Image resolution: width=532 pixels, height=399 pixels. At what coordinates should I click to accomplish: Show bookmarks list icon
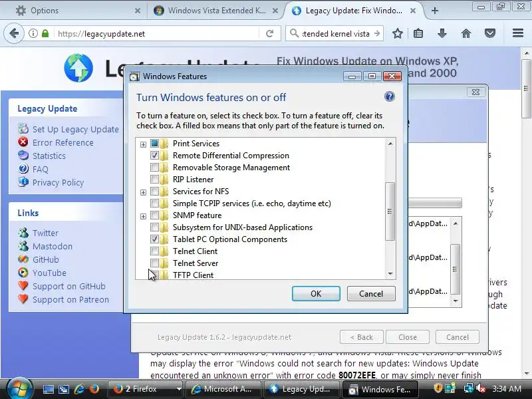pyautogui.click(x=418, y=33)
